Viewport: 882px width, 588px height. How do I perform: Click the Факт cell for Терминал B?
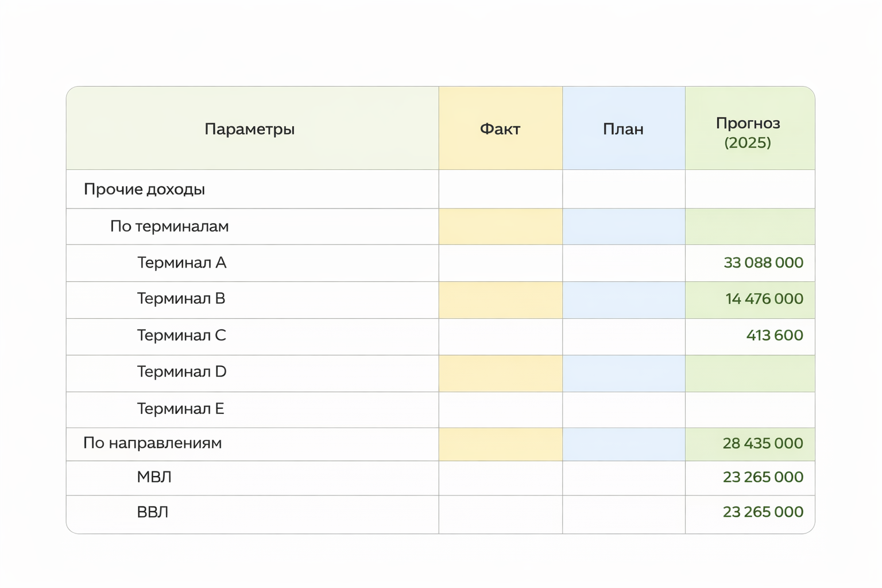pyautogui.click(x=500, y=299)
